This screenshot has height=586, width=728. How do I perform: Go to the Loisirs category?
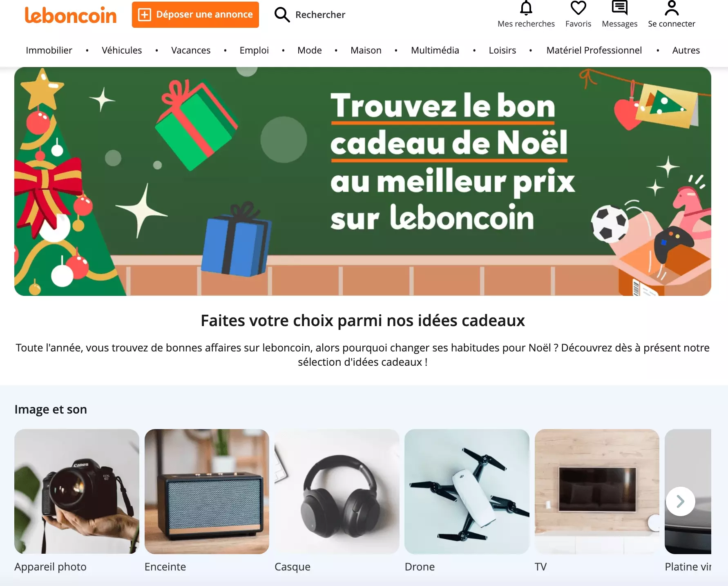pyautogui.click(x=502, y=50)
